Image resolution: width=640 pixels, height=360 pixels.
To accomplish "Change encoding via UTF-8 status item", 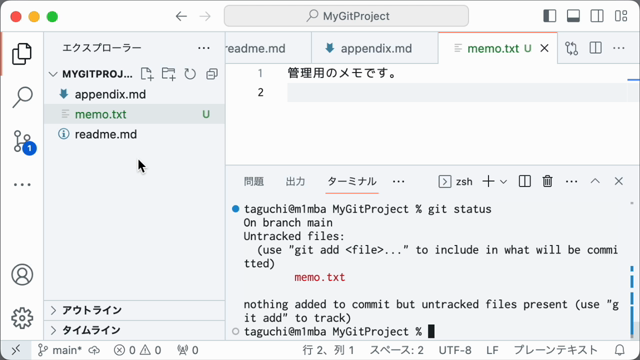I will pos(455,350).
